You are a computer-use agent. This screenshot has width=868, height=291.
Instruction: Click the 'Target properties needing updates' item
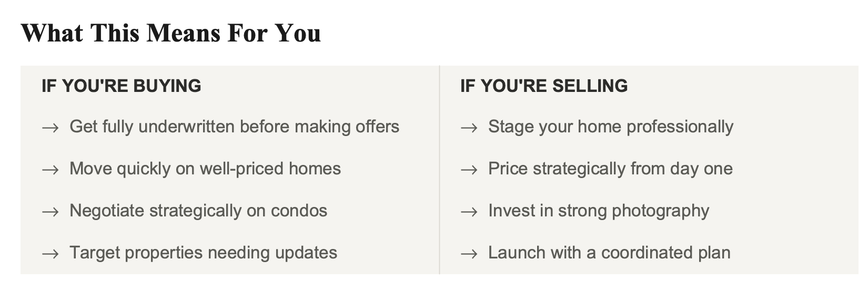(x=203, y=253)
